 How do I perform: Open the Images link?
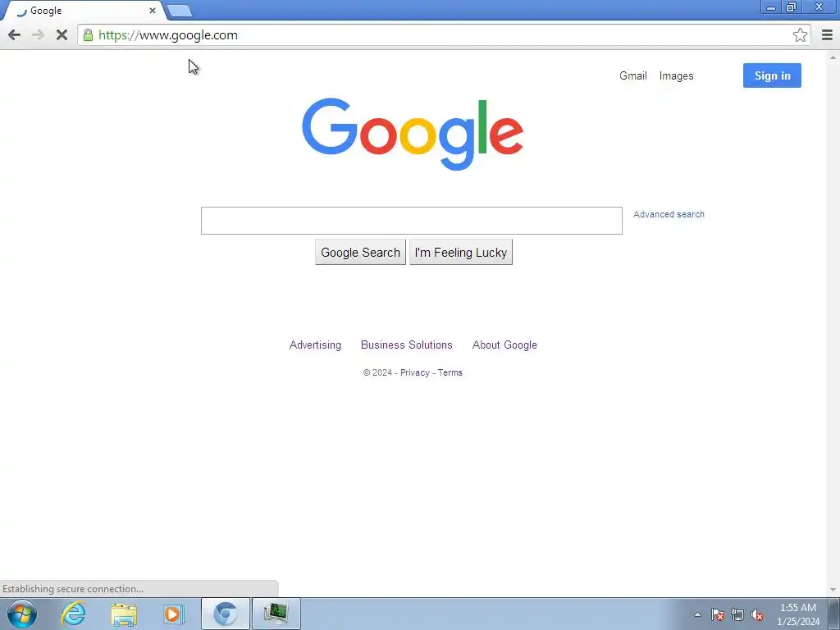(676, 75)
